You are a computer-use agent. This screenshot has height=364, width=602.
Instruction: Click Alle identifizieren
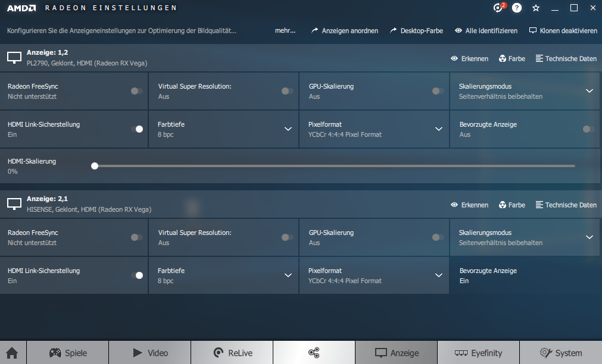point(486,31)
